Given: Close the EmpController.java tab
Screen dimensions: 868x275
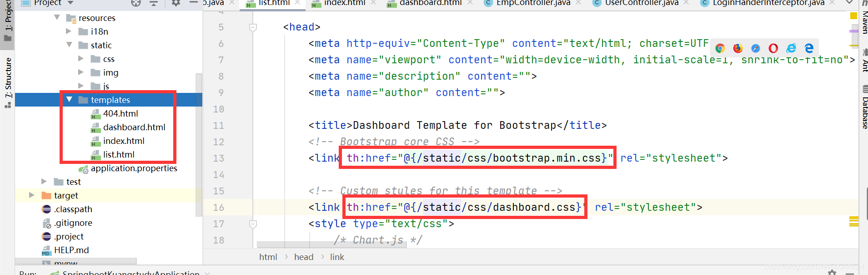Looking at the screenshot, I should (578, 3).
